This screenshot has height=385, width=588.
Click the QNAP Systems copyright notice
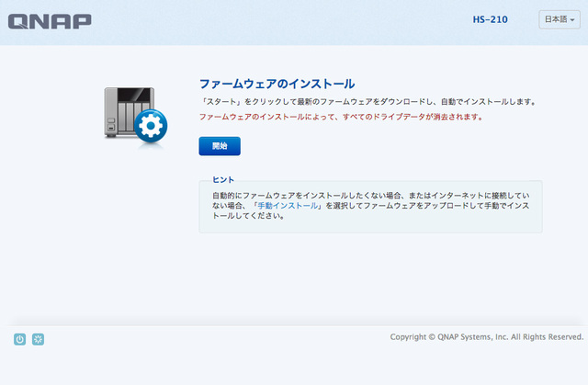click(x=486, y=337)
